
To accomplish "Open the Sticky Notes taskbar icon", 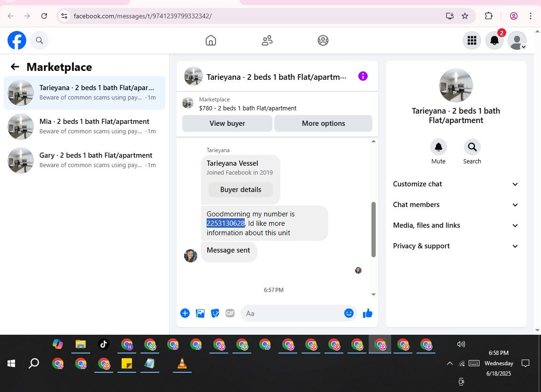I will click(x=127, y=363).
